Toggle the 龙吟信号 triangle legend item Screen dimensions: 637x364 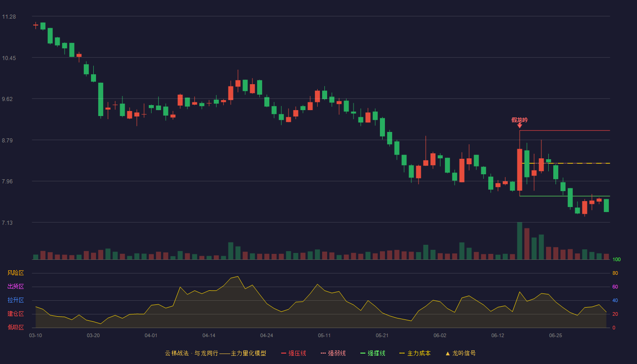coord(460,353)
